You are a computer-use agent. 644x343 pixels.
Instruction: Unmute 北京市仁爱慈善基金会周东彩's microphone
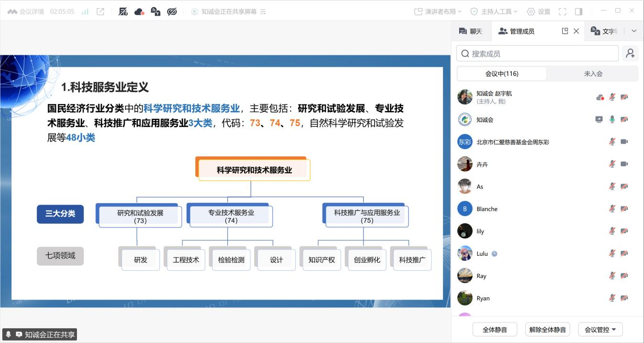[x=612, y=142]
